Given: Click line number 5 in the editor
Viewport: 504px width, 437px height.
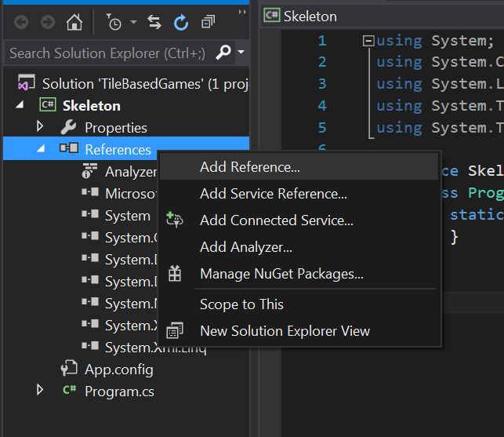Looking at the screenshot, I should coord(322,128).
